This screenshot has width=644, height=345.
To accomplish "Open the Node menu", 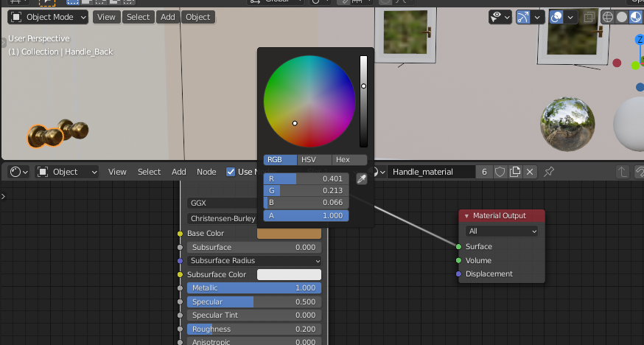I will pyautogui.click(x=206, y=172).
